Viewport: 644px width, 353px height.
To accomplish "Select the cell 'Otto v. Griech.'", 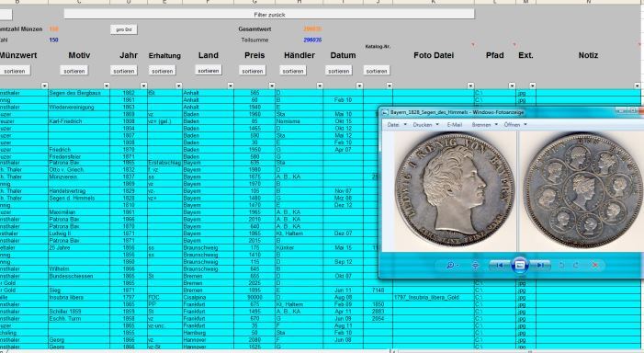I will (79, 169).
